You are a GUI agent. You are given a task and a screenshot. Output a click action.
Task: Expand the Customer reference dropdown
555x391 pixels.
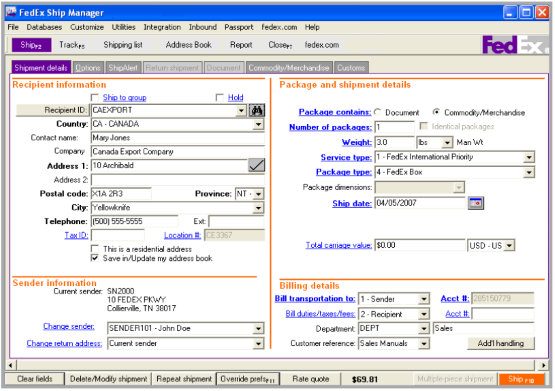click(424, 343)
